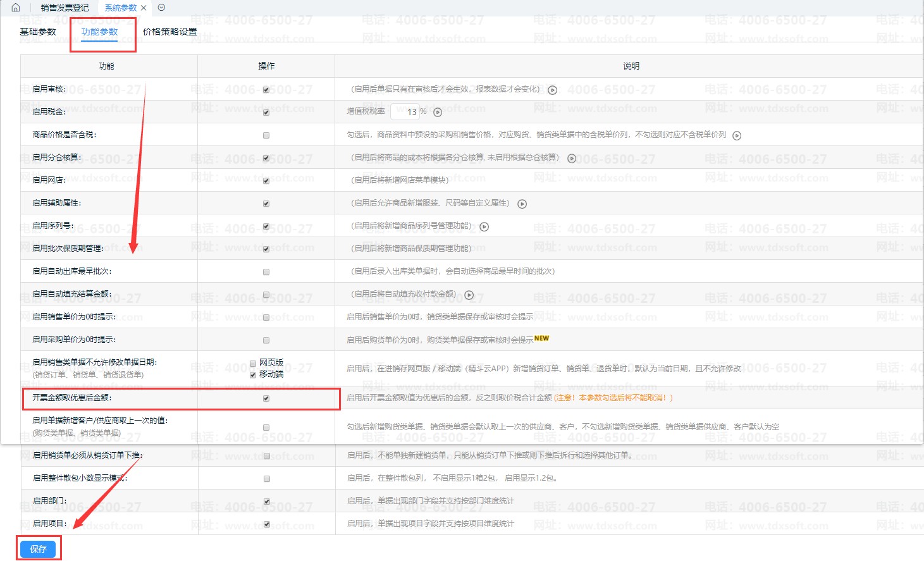Play the tutorial for 启用辅助属性
This screenshot has width=924, height=561.
pyautogui.click(x=522, y=204)
